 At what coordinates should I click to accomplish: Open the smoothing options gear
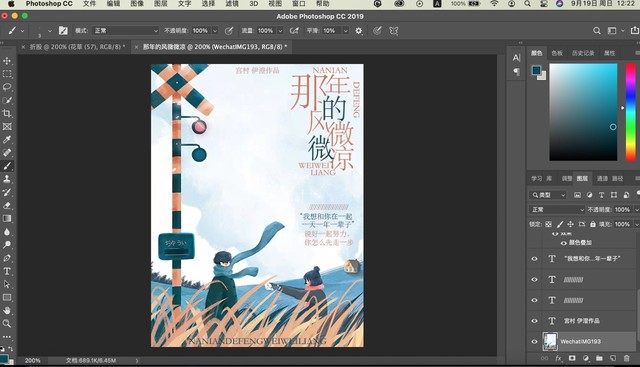(x=359, y=31)
